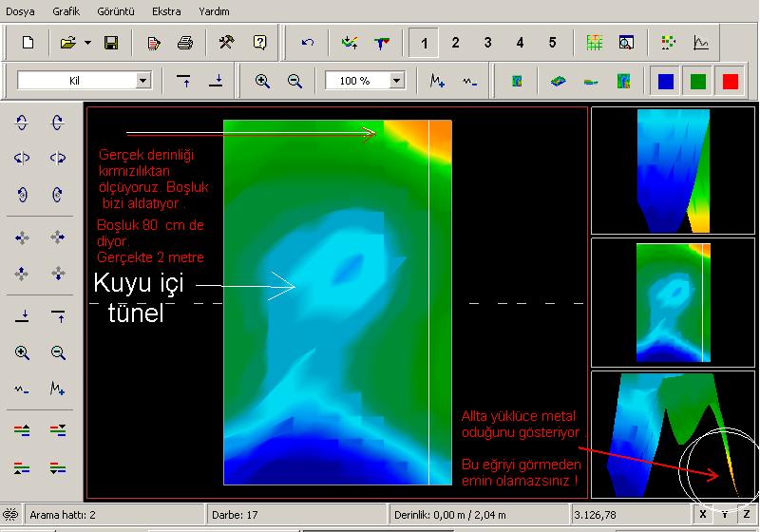This screenshot has height=532, width=760.
Task: Undo the last change with the curved arrow
Action: tap(307, 43)
